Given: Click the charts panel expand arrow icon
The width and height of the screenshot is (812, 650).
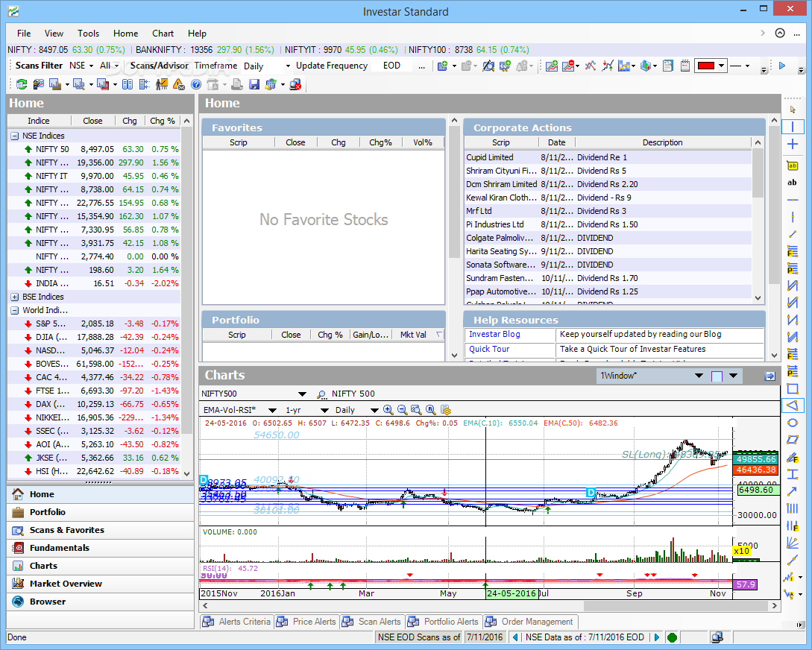Looking at the screenshot, I should (770, 376).
